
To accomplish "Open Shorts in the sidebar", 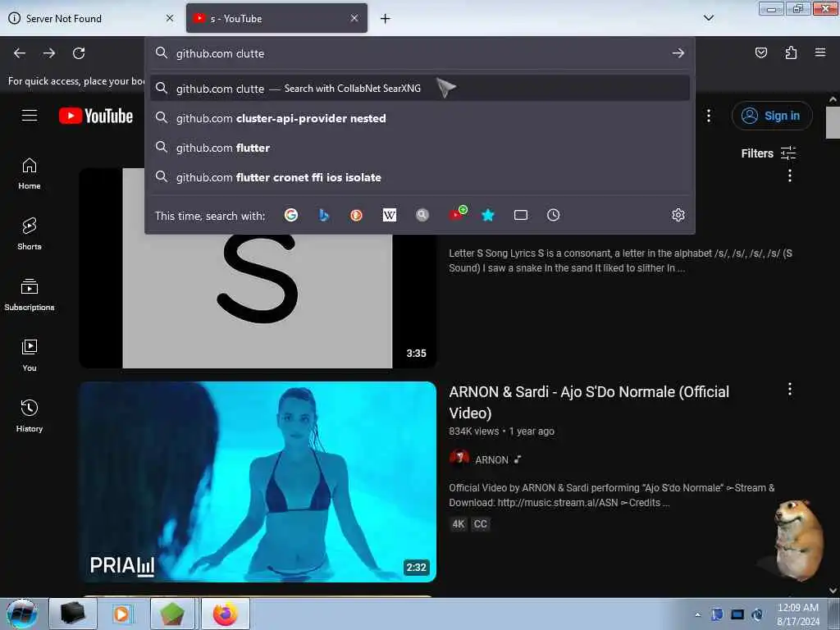I will point(30,234).
